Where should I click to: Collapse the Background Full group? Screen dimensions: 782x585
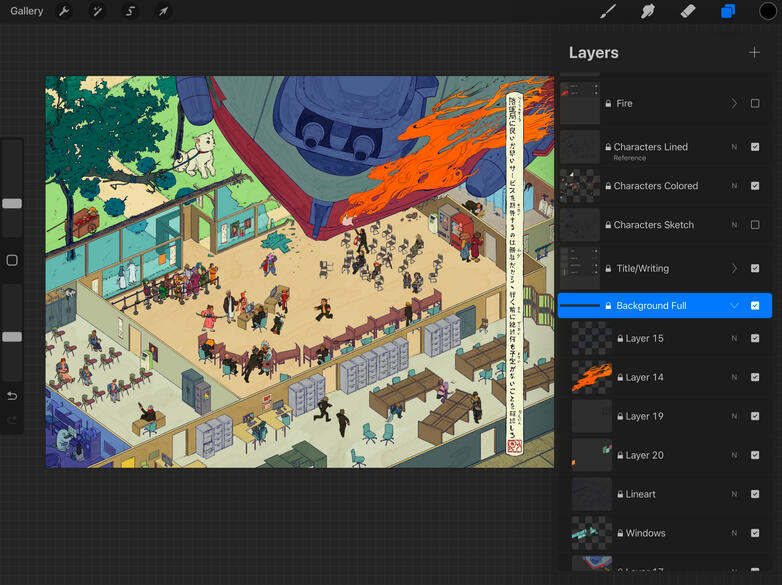tap(734, 306)
